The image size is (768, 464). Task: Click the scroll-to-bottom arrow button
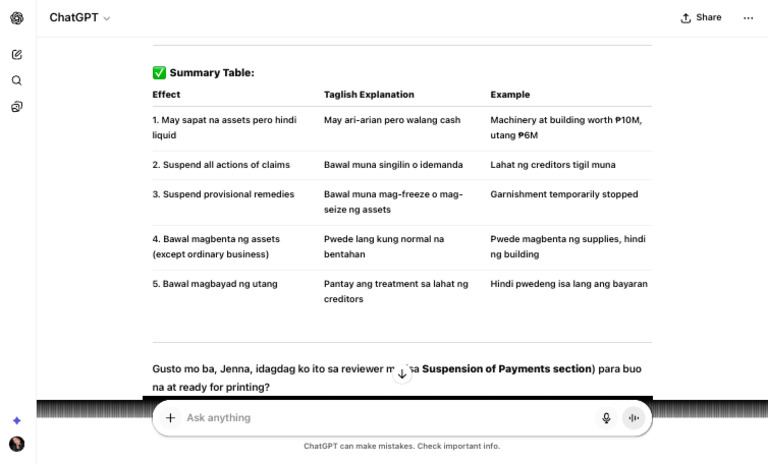pos(402,374)
